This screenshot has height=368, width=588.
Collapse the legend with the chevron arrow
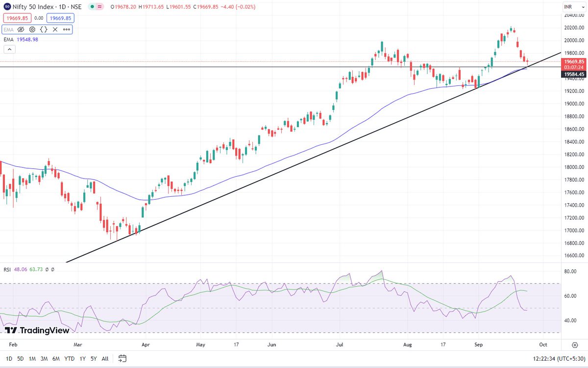[x=9, y=49]
